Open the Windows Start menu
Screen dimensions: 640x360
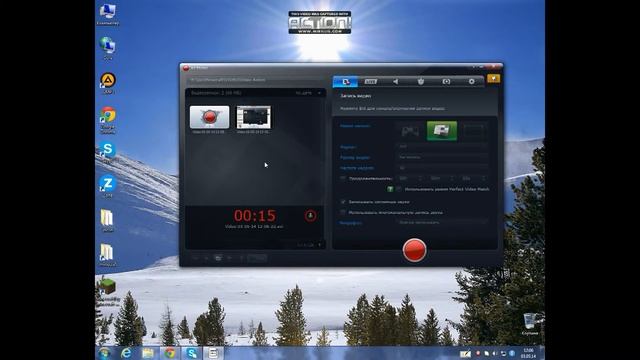pos(104,353)
